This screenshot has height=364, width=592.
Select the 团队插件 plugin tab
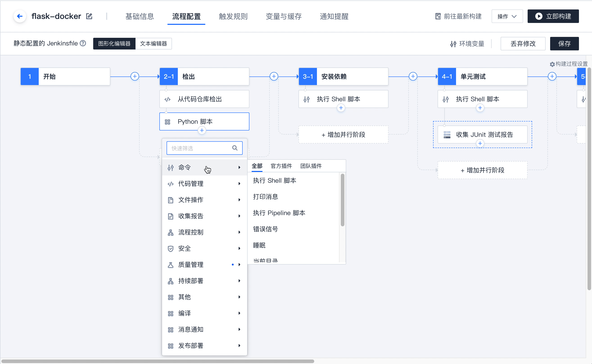pyautogui.click(x=311, y=166)
